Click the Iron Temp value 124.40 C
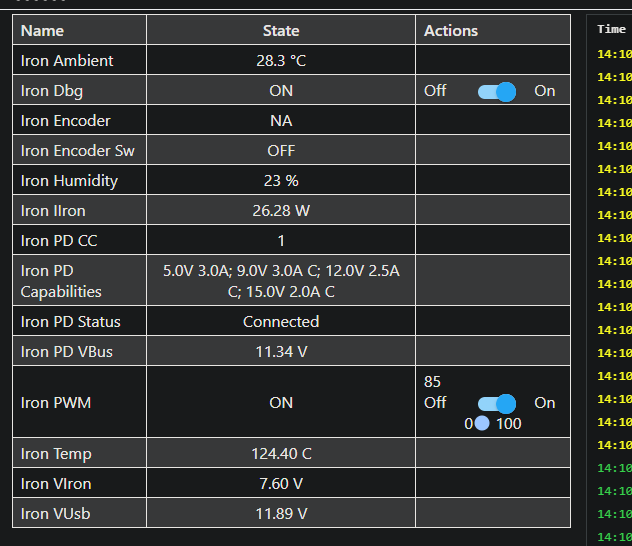 pyautogui.click(x=281, y=454)
